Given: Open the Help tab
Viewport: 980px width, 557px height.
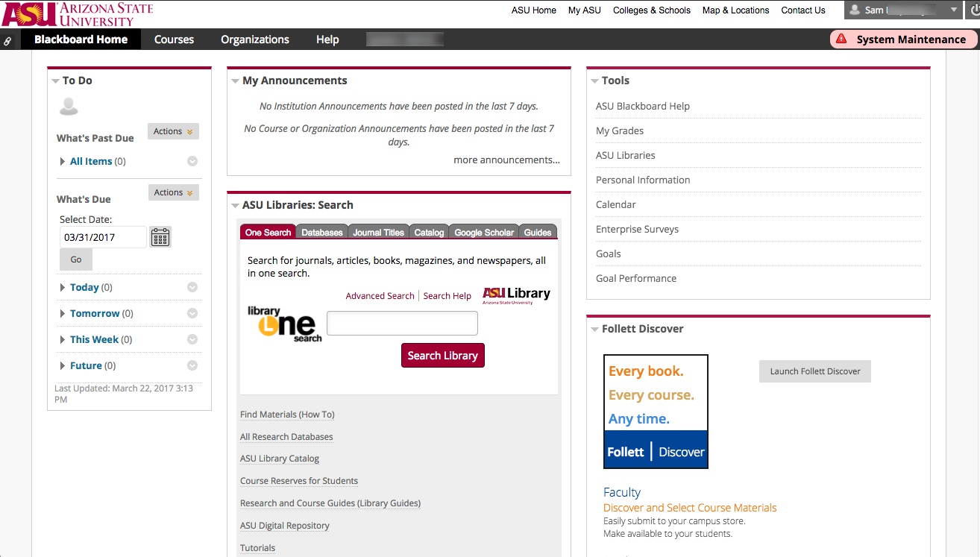Looking at the screenshot, I should pyautogui.click(x=327, y=40).
